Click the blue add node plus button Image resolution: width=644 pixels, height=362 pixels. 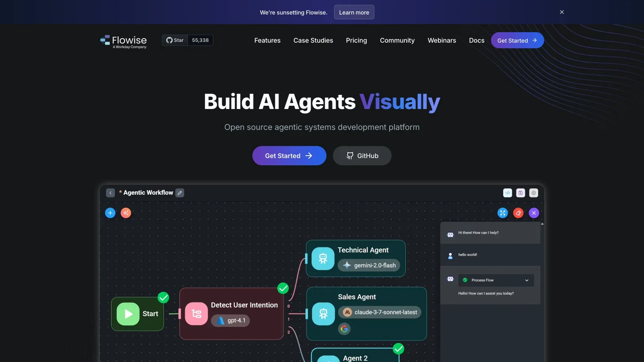tap(110, 213)
